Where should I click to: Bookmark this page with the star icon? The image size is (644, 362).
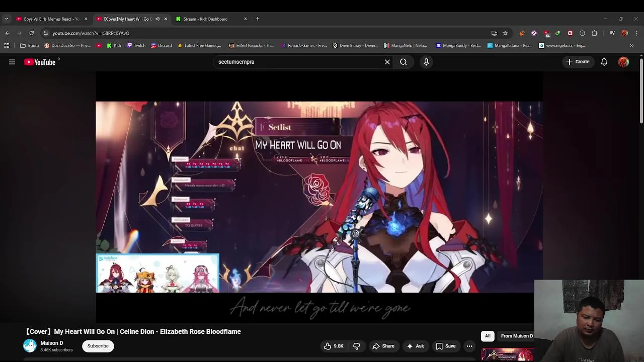[505, 33]
